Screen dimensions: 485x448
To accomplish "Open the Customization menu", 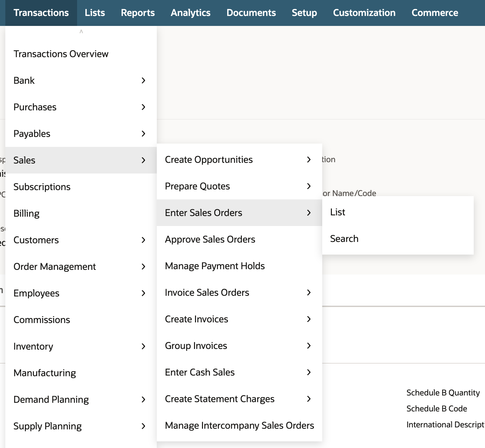I will click(364, 13).
